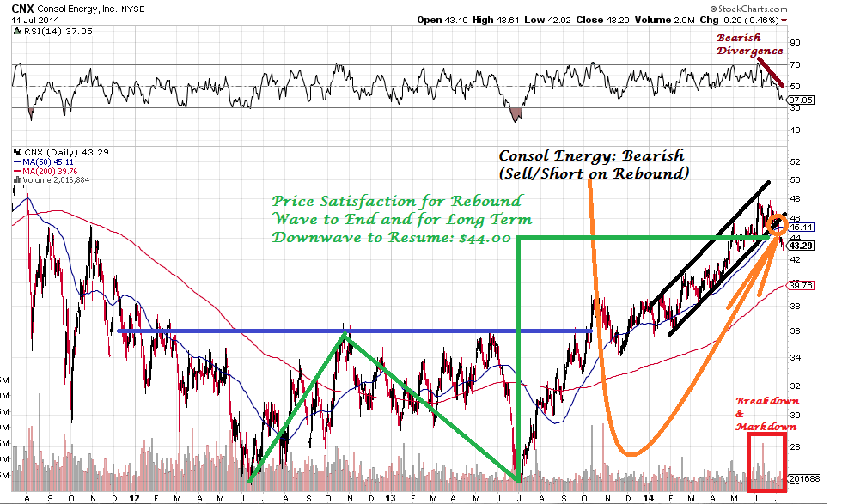Image resolution: width=842 pixels, height=504 pixels.
Task: Click the NYSE exchange label
Action: (132, 9)
